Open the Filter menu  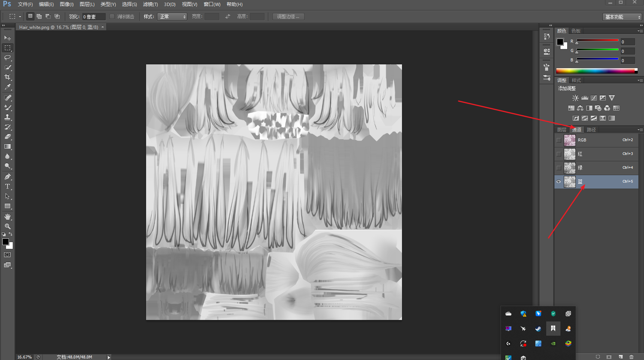(150, 4)
